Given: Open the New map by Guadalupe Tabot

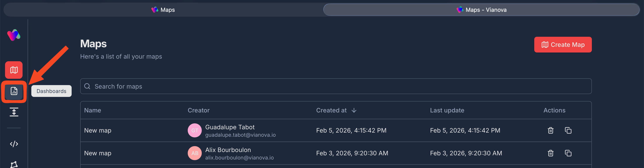Looking at the screenshot, I should [x=97, y=131].
